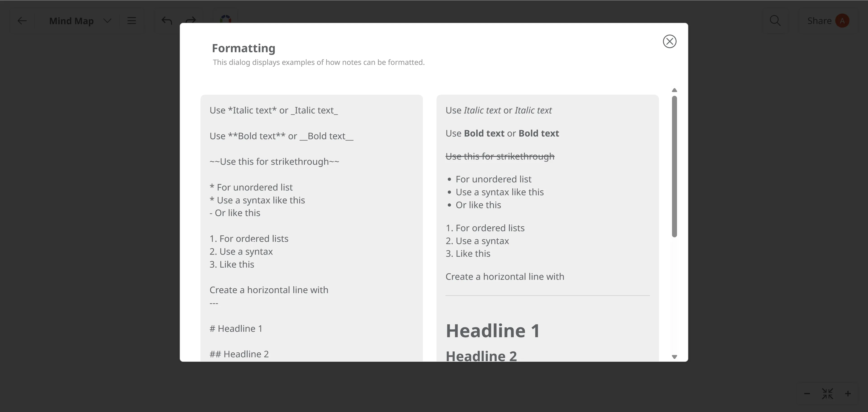Click the undo arrow icon
This screenshot has width=868, height=412.
[167, 21]
